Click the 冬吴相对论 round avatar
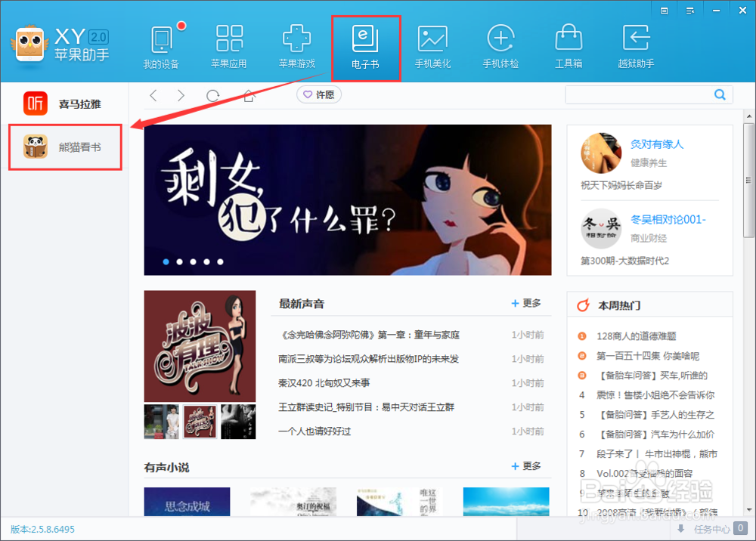 [x=601, y=228]
